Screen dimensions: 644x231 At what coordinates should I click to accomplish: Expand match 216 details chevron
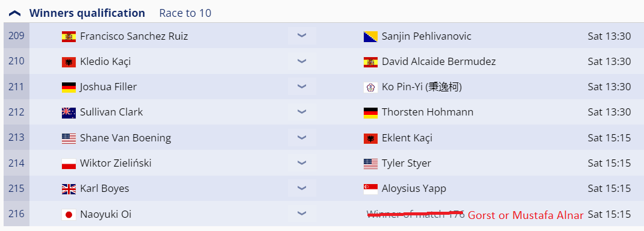tap(302, 214)
